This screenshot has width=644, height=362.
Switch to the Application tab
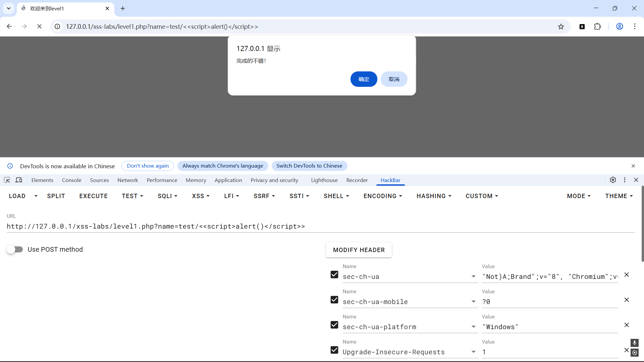coord(228,180)
